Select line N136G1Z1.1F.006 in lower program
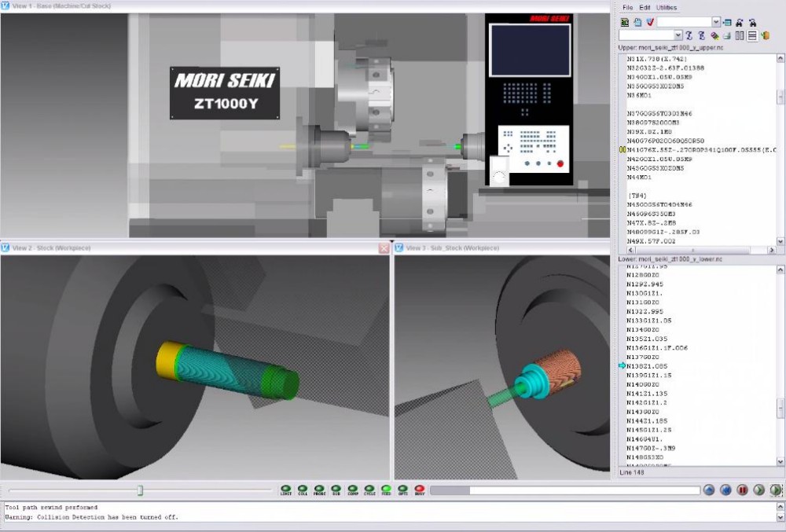This screenshot has width=786, height=532. click(x=657, y=348)
